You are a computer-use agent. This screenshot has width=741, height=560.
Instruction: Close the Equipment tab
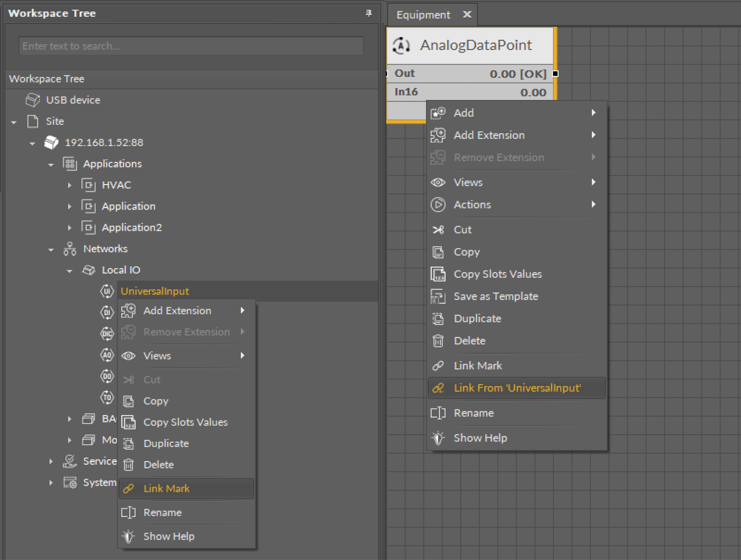[467, 14]
